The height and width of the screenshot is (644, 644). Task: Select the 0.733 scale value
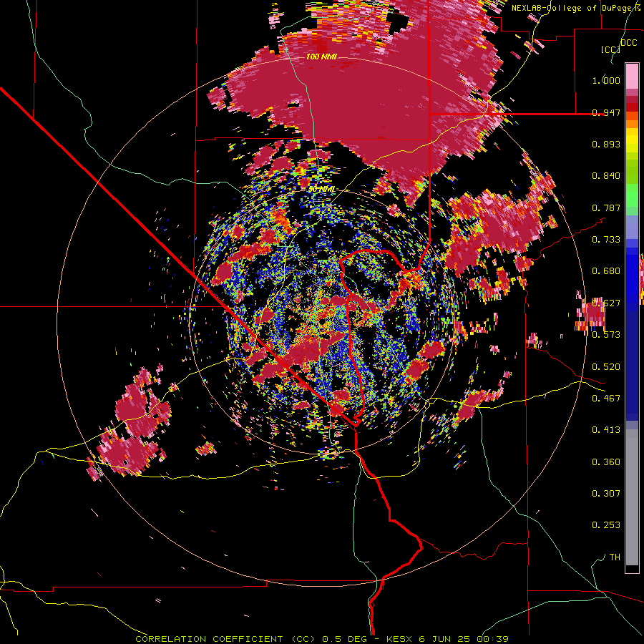(606, 240)
